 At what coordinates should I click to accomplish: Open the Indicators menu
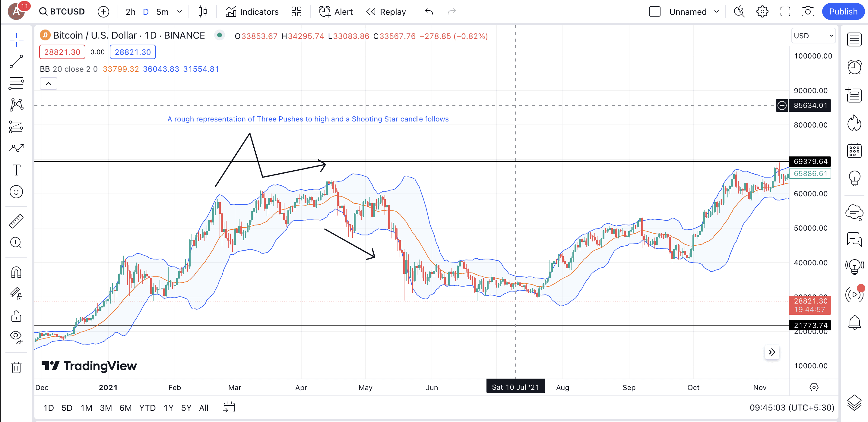[x=252, y=12]
